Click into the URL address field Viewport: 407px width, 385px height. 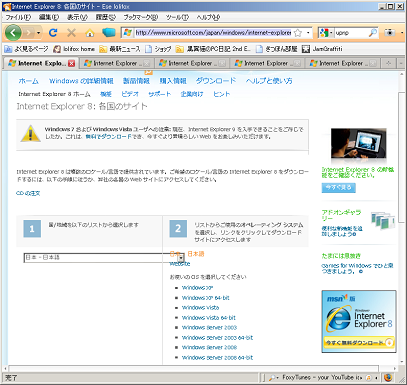click(x=213, y=33)
